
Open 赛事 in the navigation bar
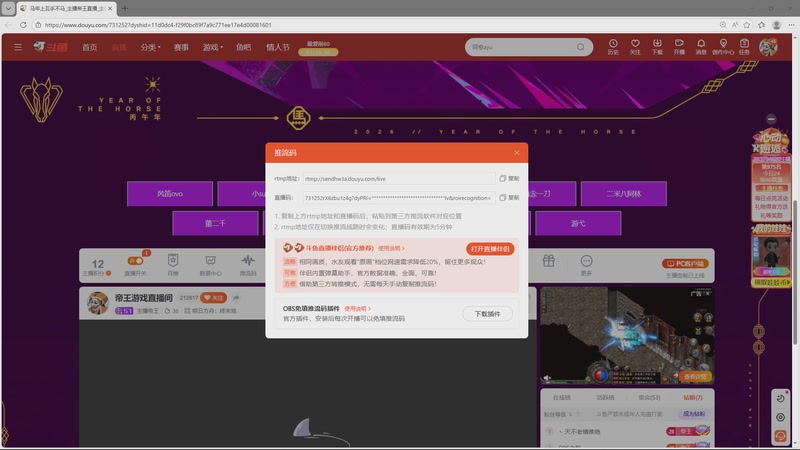point(181,47)
